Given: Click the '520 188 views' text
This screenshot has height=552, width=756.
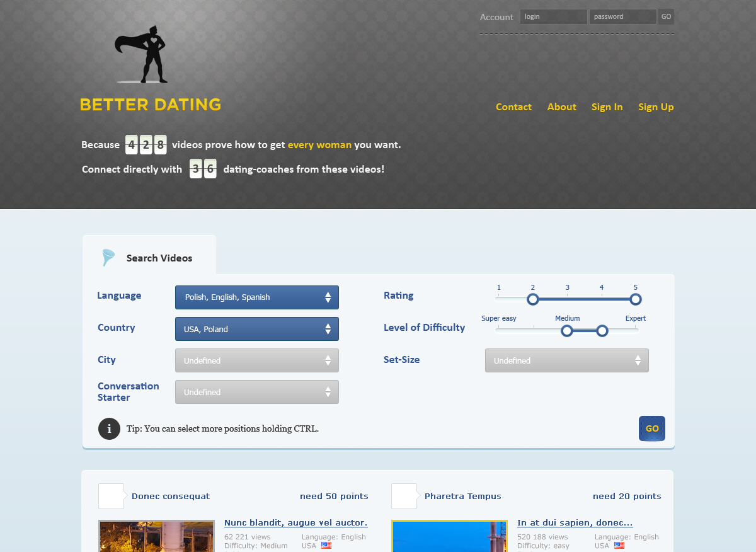Looking at the screenshot, I should (542, 537).
